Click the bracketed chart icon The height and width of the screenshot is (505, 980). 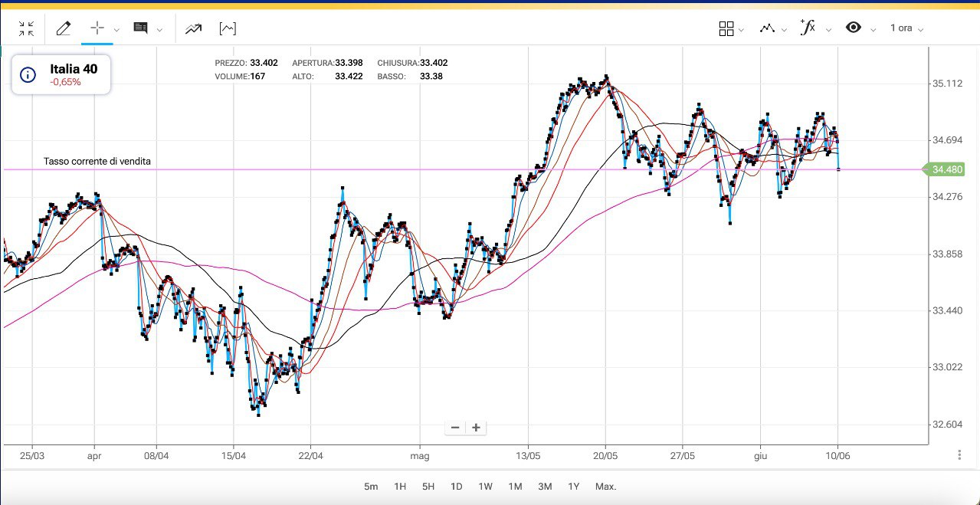coord(228,28)
